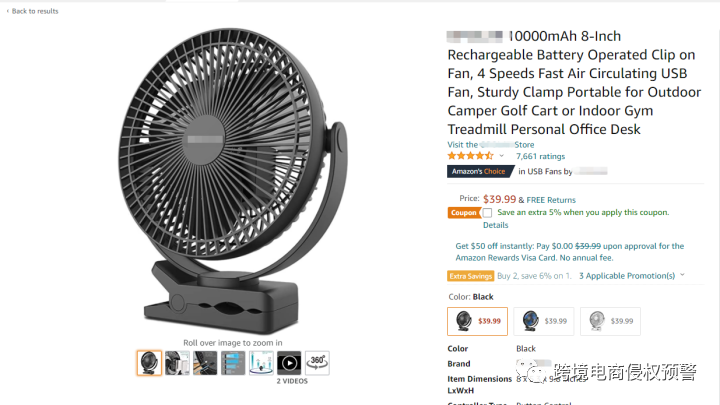Screen dimensions: 720x405
Task: Open coupon Details link
Action: [x=495, y=225]
